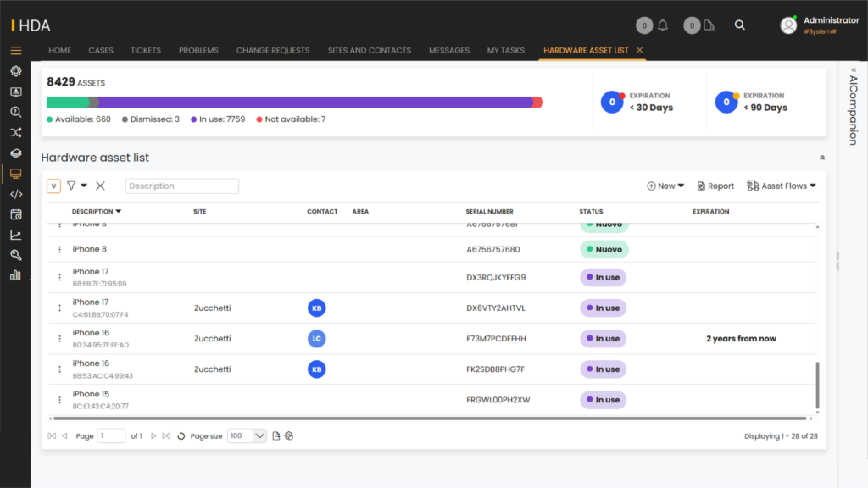The height and width of the screenshot is (488, 868).
Task: Switch to the Messages tab
Action: point(449,50)
